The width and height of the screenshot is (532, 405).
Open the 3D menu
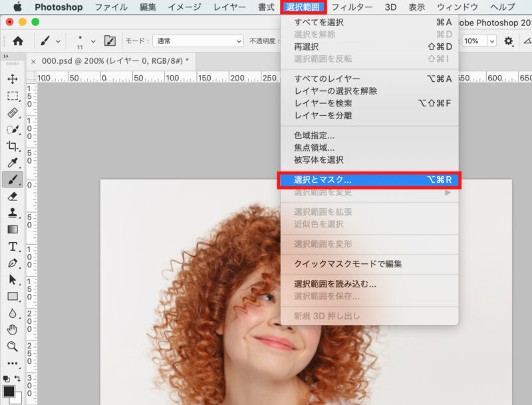click(x=390, y=7)
